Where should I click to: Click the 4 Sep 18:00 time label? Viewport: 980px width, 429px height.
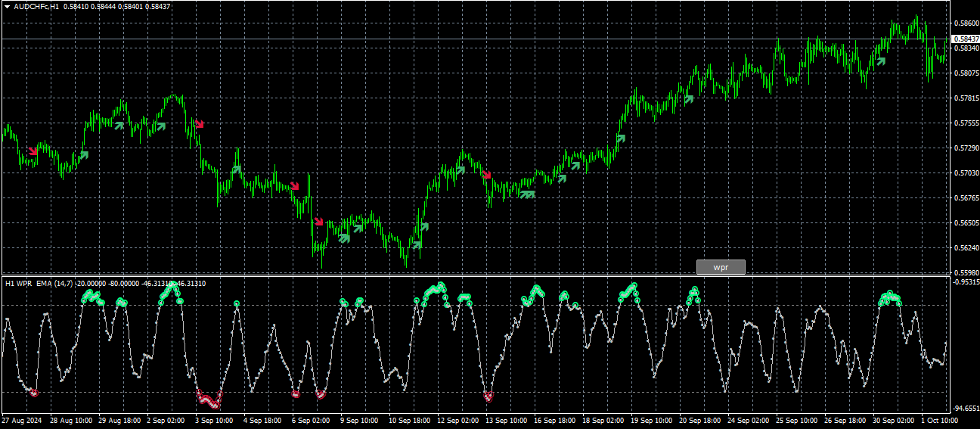pyautogui.click(x=262, y=420)
